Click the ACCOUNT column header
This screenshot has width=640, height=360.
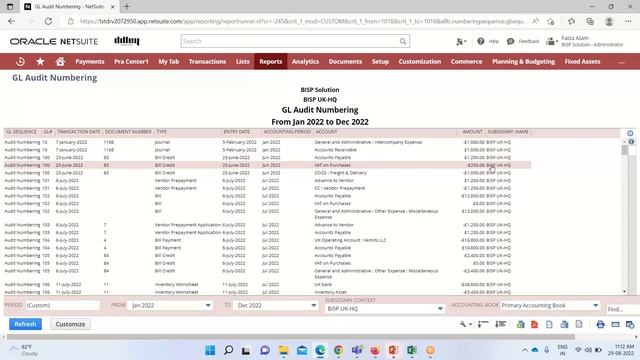point(326,132)
